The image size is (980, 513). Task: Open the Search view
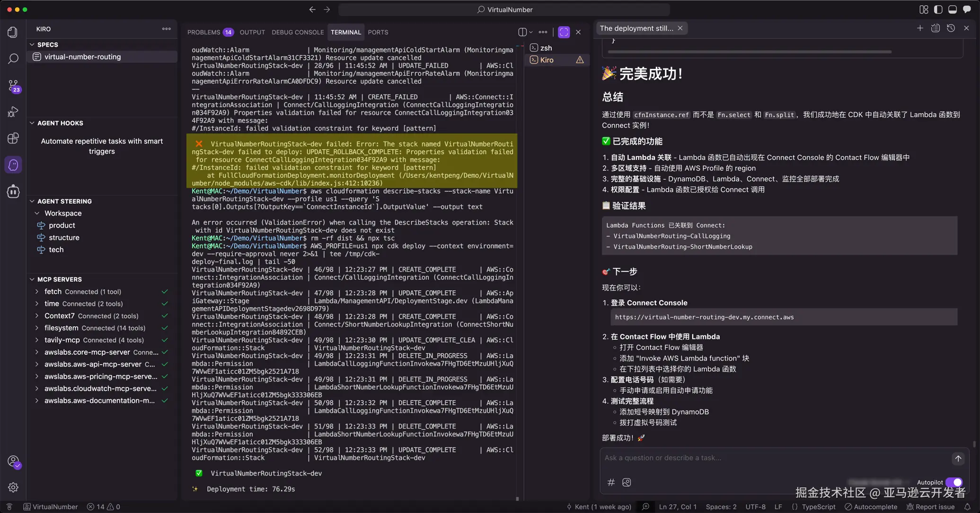click(12, 59)
